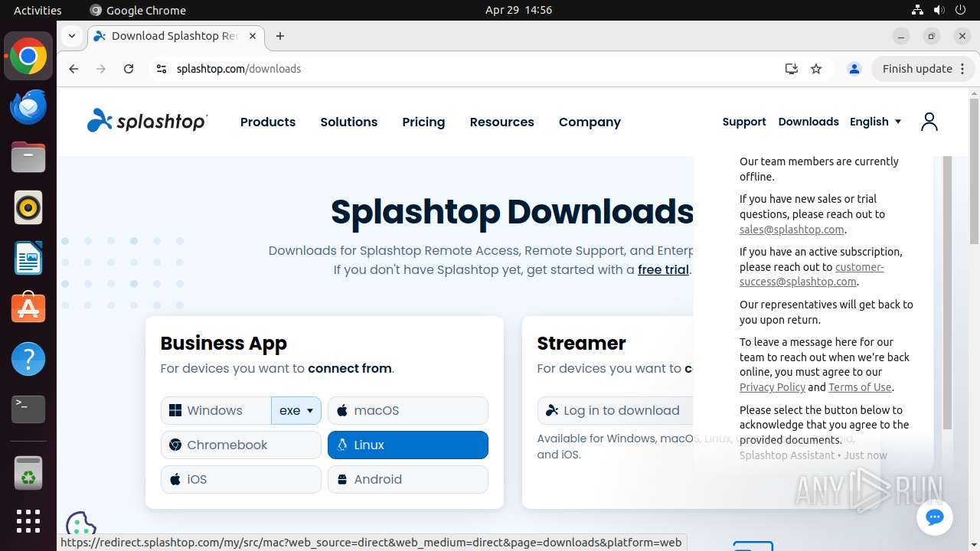This screenshot has width=980, height=551.
Task: Download the Linux Business App
Action: (408, 445)
